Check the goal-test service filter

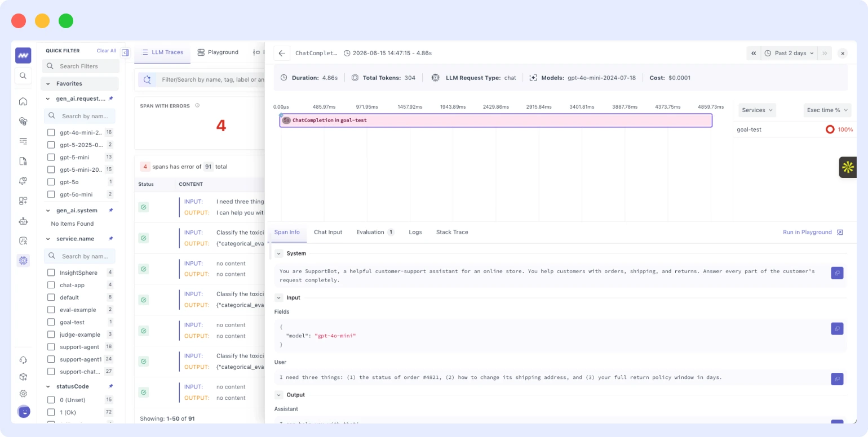[x=51, y=322]
